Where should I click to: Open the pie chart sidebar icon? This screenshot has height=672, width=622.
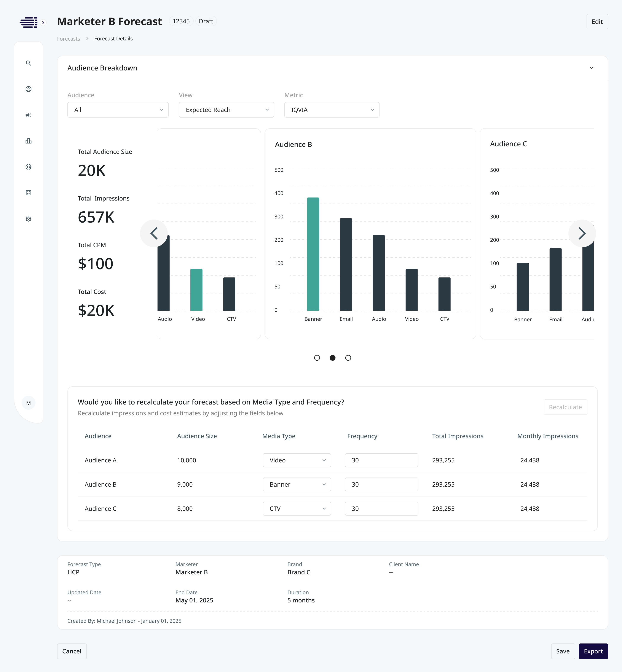click(x=29, y=167)
